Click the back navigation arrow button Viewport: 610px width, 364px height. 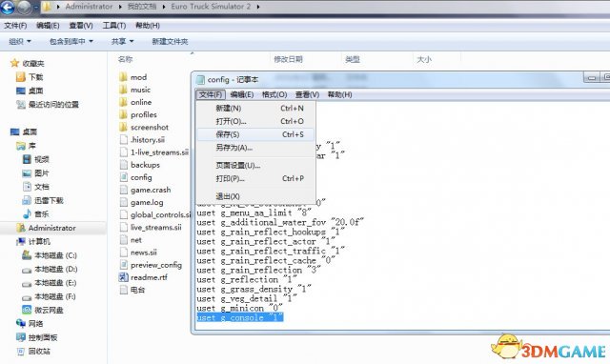tap(8, 7)
